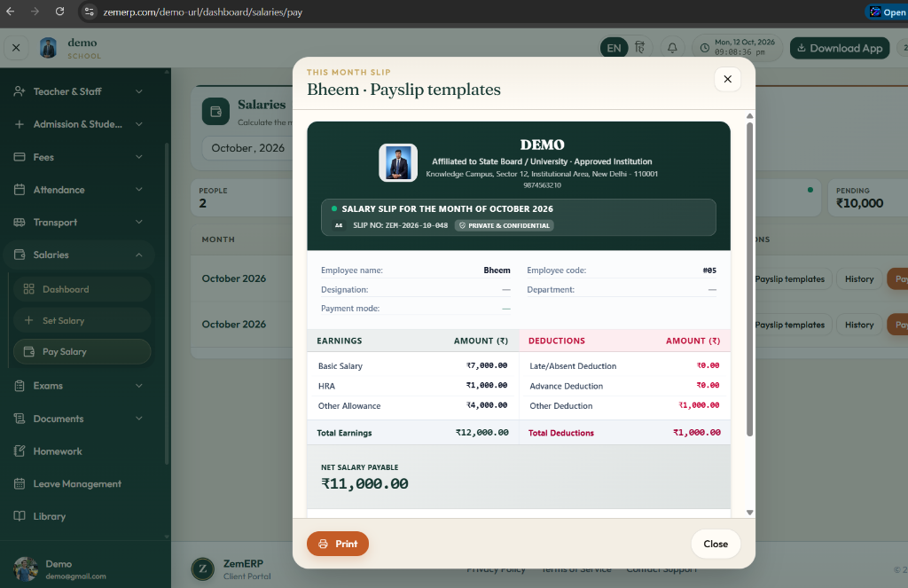Screen dimensions: 908x588
Task: Expand Teacher & Staff menu chevron
Action: coord(139,91)
